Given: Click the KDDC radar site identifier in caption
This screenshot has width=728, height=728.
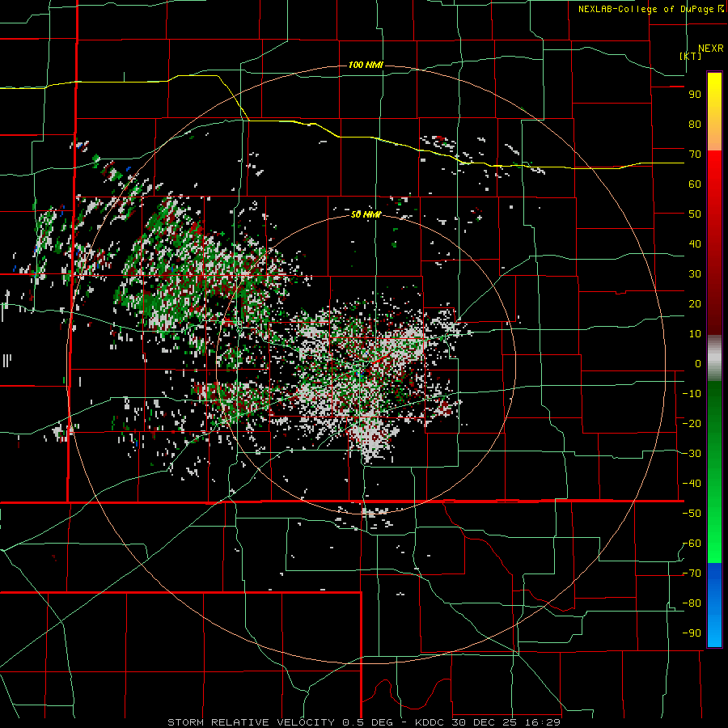Looking at the screenshot, I should (430, 722).
